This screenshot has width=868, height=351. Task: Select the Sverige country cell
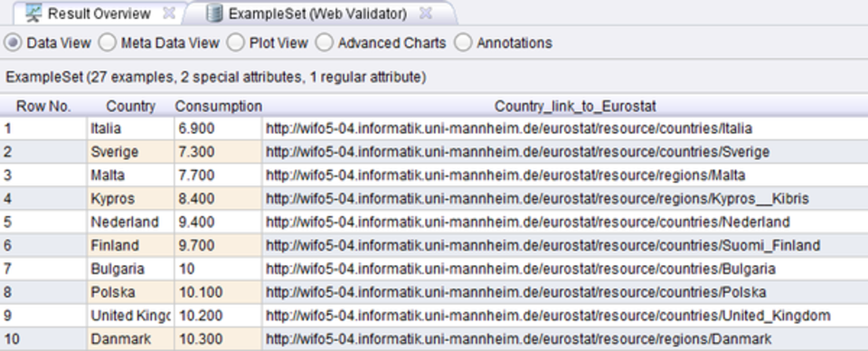click(x=130, y=152)
